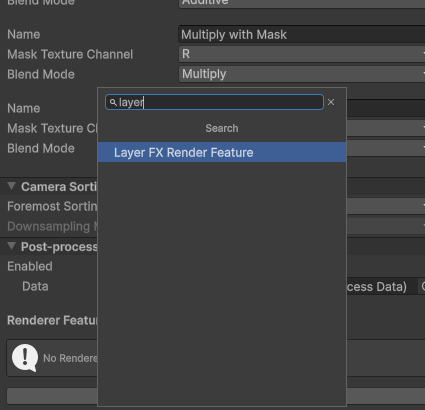
Task: Click the magnifier search icon
Action: pos(113,102)
